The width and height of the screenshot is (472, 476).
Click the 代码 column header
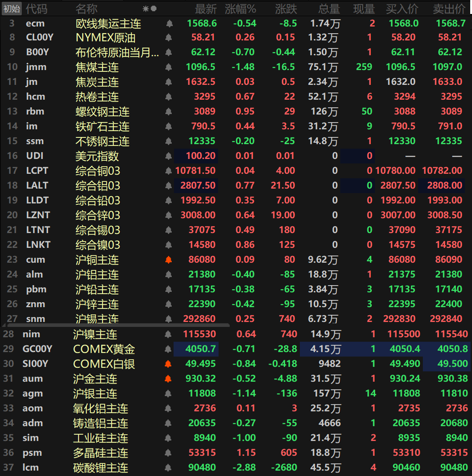pyautogui.click(x=36, y=9)
